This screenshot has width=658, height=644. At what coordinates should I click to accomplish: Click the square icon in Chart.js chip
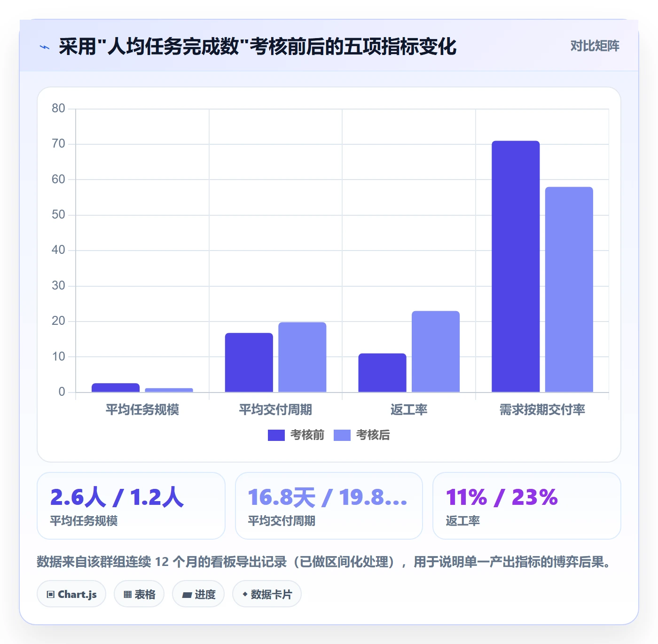51,595
